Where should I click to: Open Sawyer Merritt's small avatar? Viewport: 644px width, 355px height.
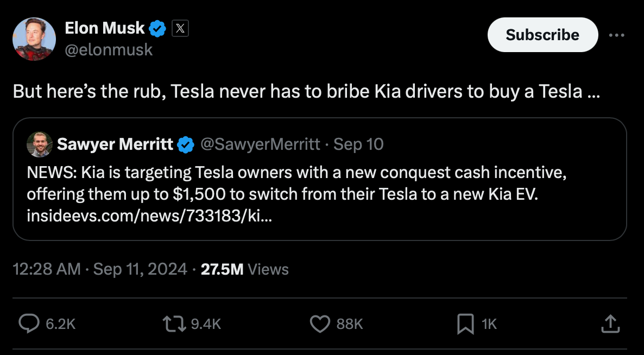(40, 144)
